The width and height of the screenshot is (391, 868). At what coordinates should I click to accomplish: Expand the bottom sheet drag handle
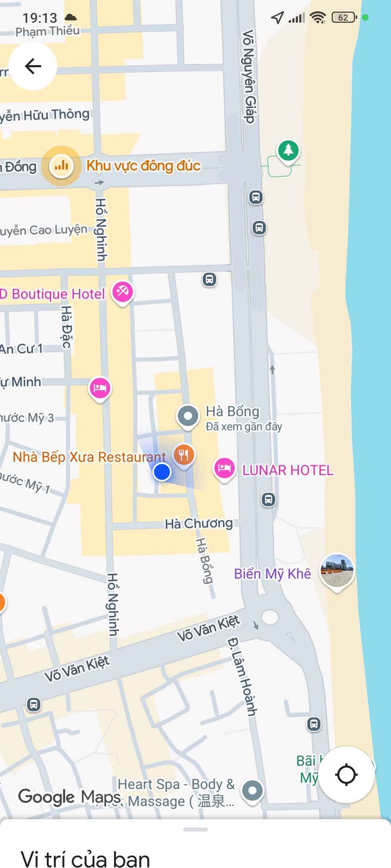click(x=195, y=829)
